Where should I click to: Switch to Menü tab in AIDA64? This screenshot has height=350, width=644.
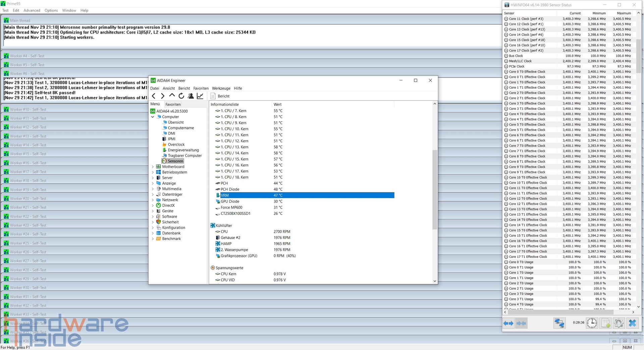click(x=155, y=104)
